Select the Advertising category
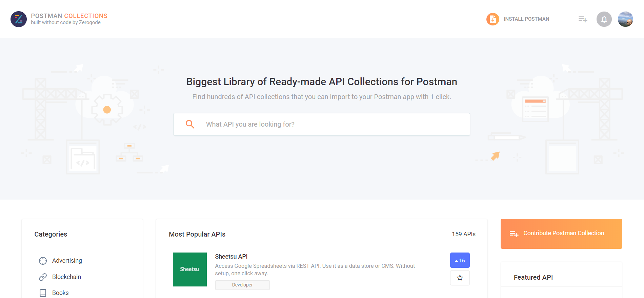Screen dimensions: 644x298 click(67, 261)
